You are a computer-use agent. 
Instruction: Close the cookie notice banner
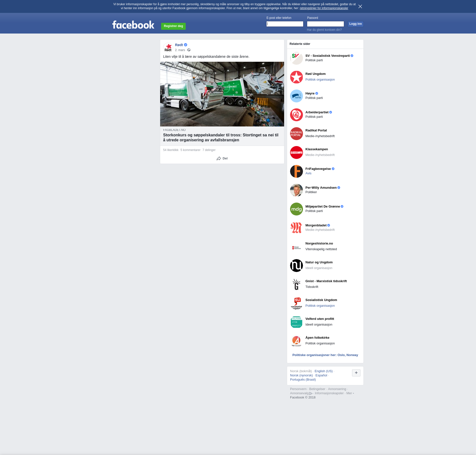point(360,6)
